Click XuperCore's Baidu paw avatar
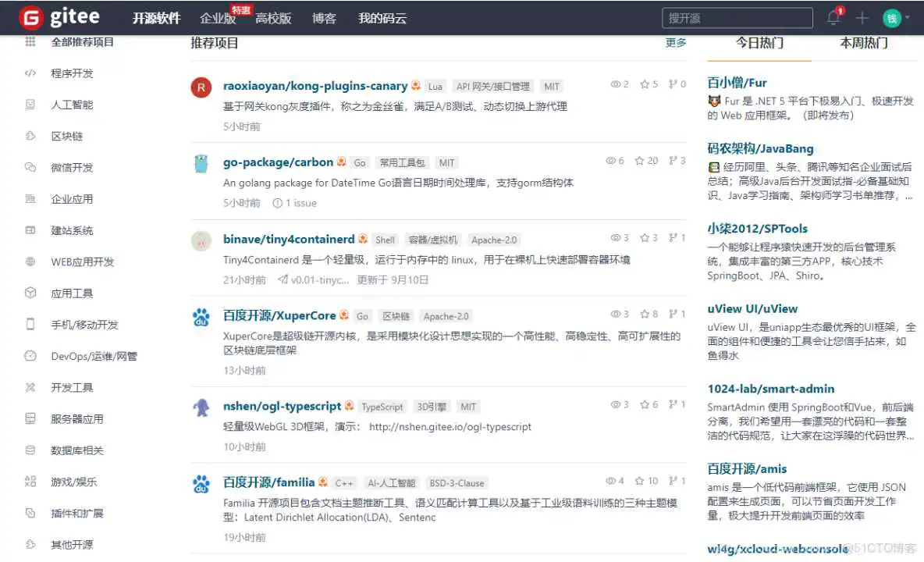Image resolution: width=924 pixels, height=562 pixels. coord(201,317)
